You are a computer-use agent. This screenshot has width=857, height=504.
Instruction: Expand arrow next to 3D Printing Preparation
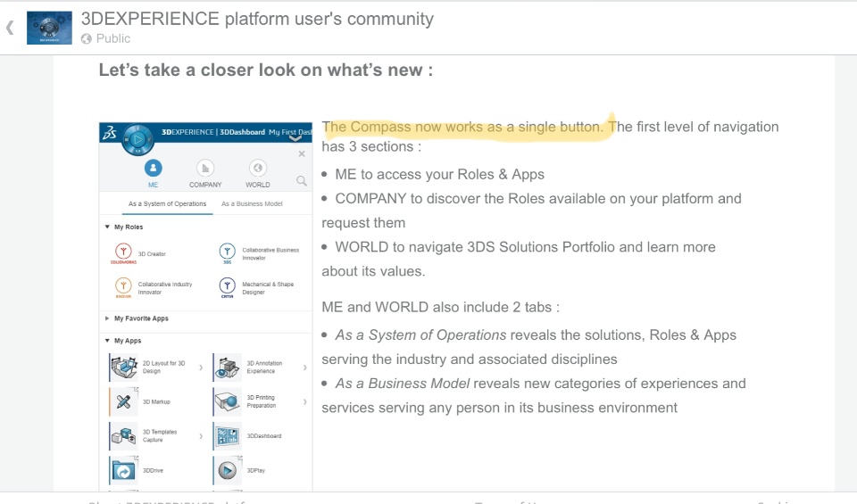pyautogui.click(x=305, y=402)
